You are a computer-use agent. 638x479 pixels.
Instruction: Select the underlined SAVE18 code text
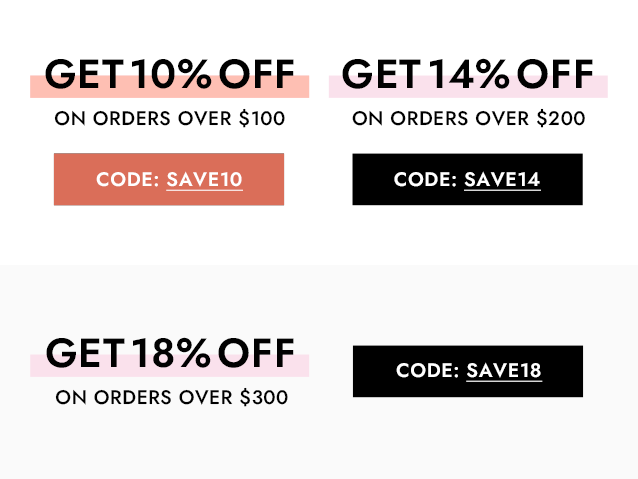(x=504, y=371)
